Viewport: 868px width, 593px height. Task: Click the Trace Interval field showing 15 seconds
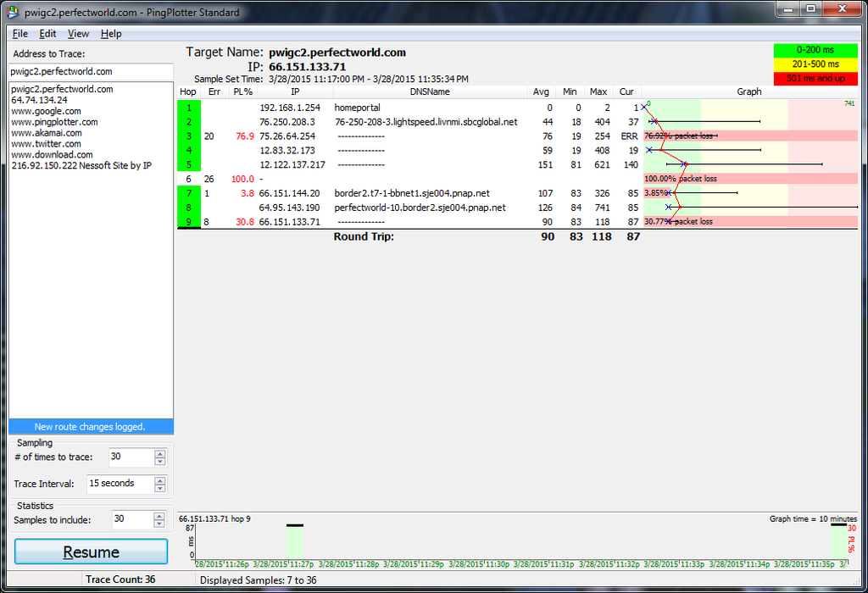120,484
